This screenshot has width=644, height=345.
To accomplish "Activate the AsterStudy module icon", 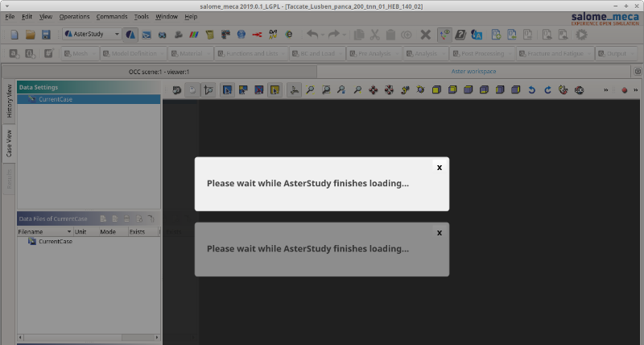I will [130, 35].
